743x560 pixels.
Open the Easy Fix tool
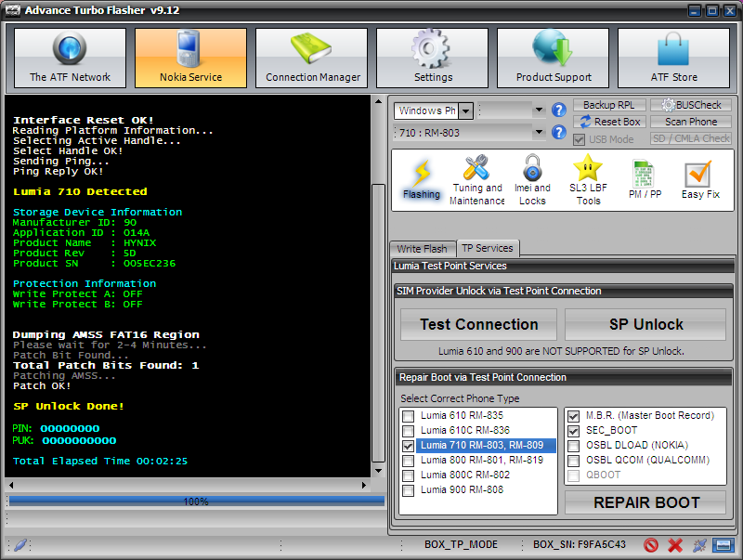pos(700,180)
